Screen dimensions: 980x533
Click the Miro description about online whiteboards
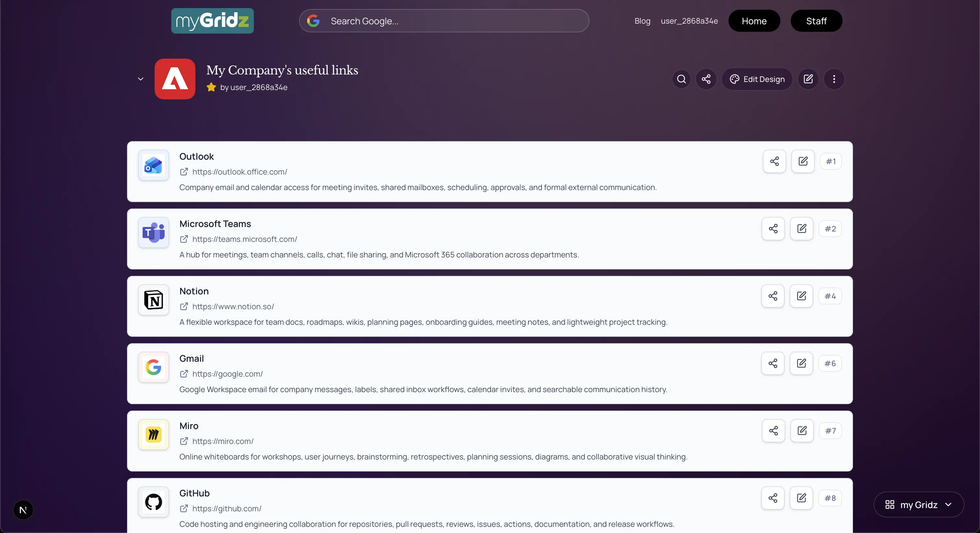[x=433, y=457]
